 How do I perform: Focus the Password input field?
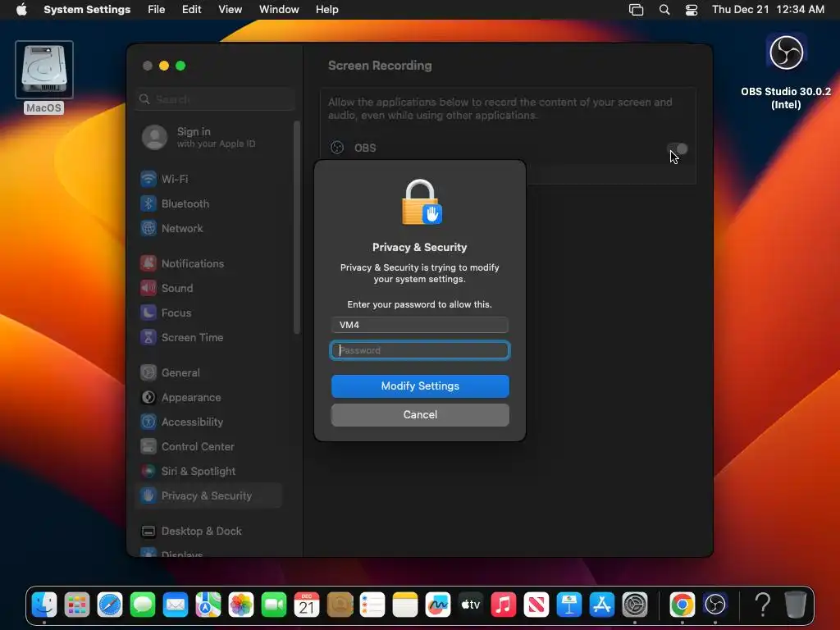(x=420, y=350)
